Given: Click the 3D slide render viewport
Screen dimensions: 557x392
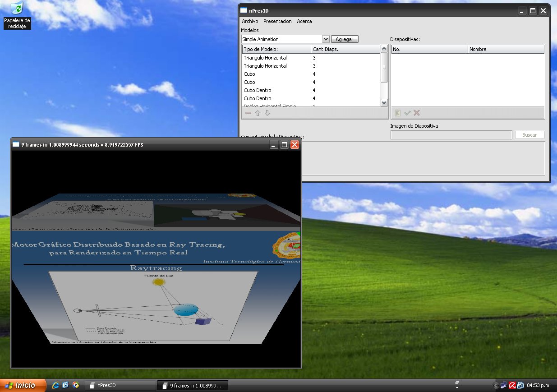Looking at the screenshot, I should (156, 259).
